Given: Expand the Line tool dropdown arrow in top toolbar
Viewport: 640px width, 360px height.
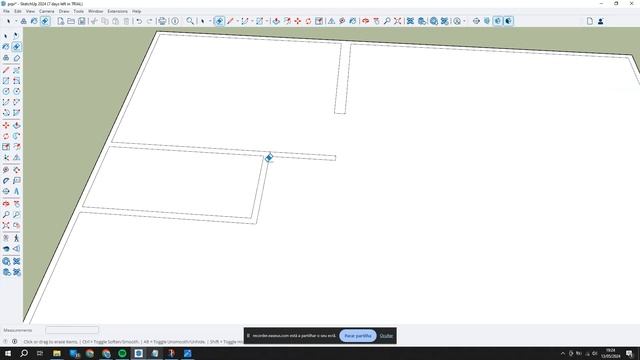Looking at the screenshot, I should click(x=238, y=21).
